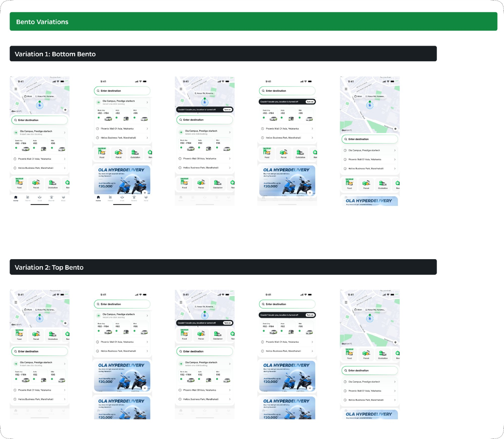Switch to the bottom-nav Food tab in Variation 1's first screen
The width and height of the screenshot is (504, 439).
tap(64, 198)
